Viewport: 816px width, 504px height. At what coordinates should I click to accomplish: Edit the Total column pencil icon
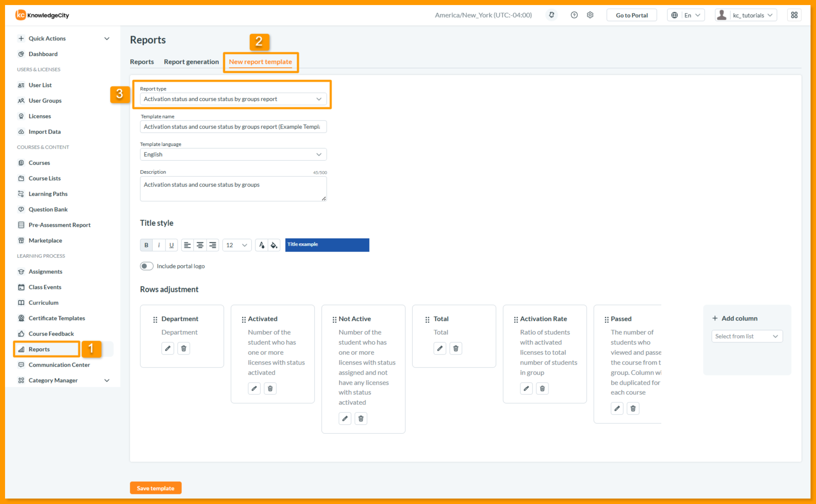pos(440,348)
